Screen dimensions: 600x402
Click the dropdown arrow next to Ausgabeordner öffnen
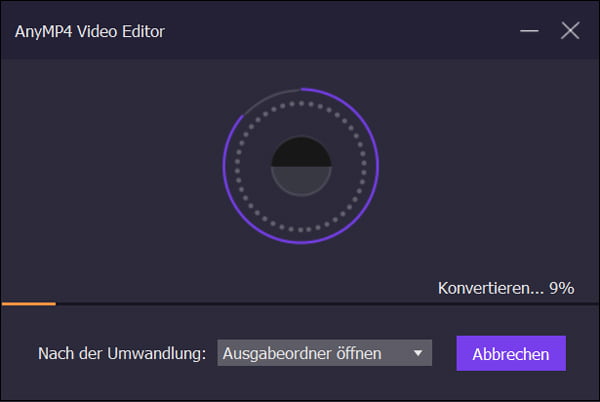[418, 353]
